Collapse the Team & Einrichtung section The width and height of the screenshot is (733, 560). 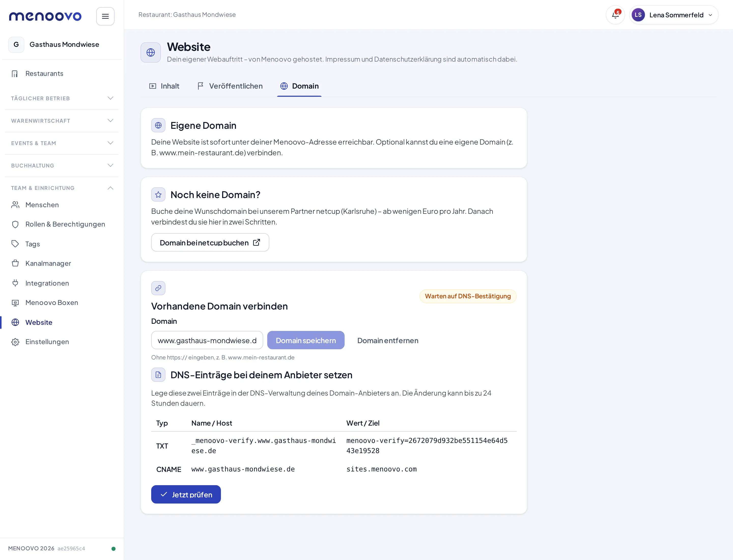62,188
